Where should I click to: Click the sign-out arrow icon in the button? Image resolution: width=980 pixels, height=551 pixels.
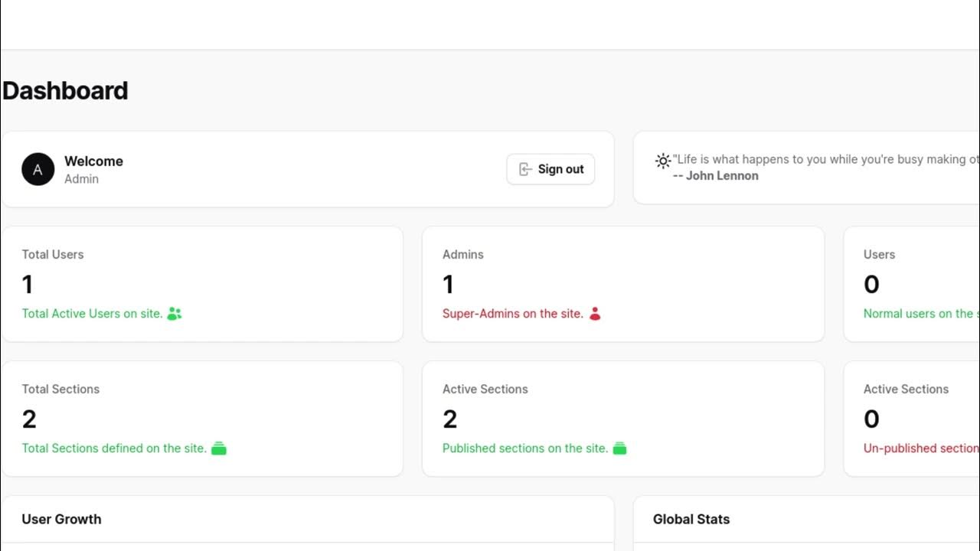526,169
